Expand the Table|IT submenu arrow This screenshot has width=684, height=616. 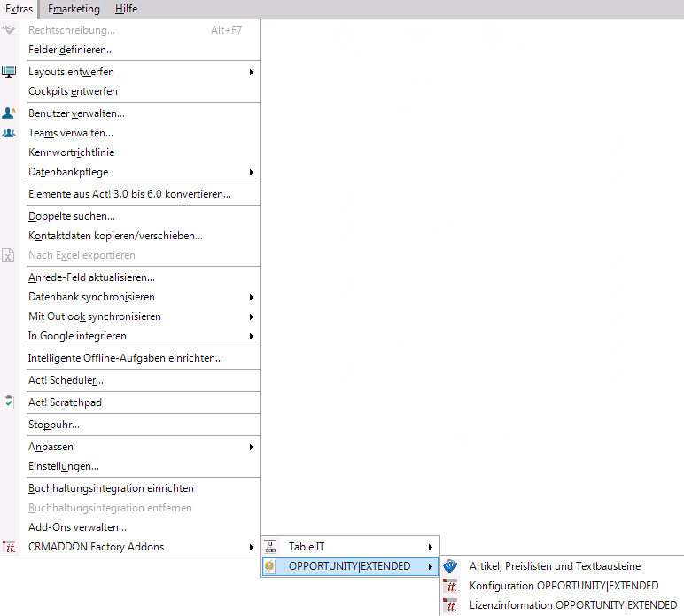(430, 547)
